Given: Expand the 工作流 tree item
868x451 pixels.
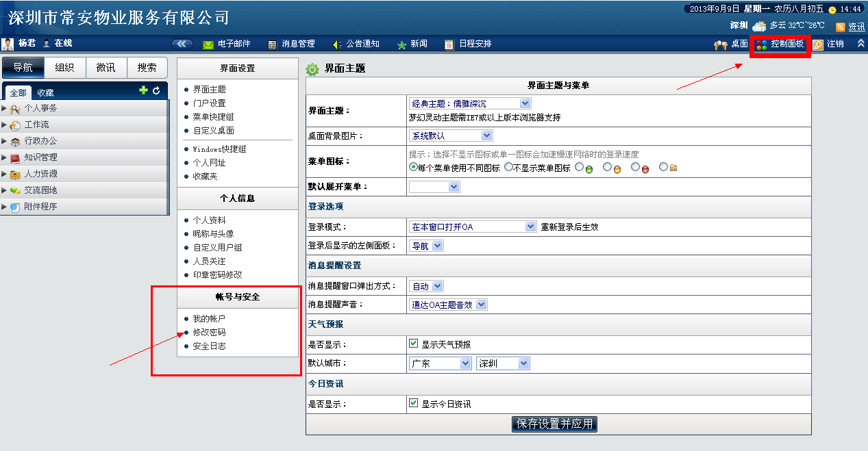Looking at the screenshot, I should click(5, 125).
